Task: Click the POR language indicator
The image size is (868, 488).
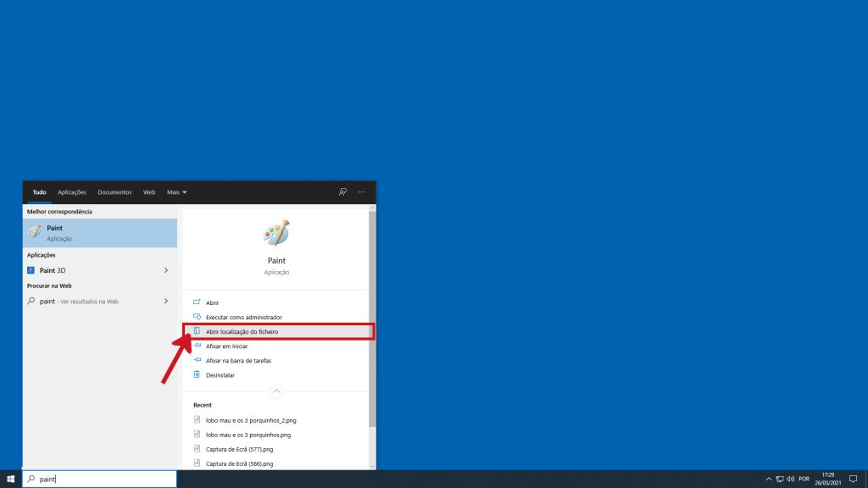Action: (804, 480)
